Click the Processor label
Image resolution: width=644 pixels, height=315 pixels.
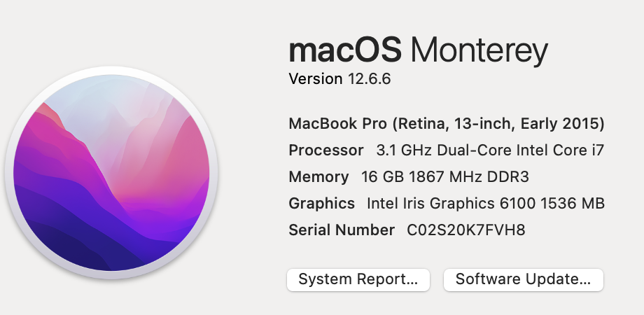coord(326,150)
